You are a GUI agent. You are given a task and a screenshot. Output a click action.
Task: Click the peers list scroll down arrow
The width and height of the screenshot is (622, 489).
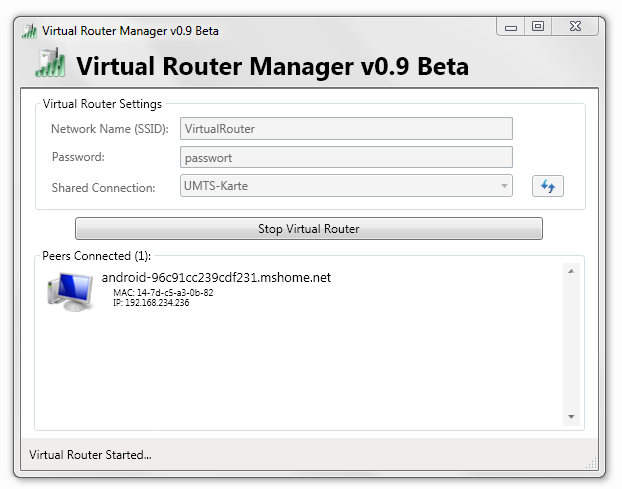click(x=571, y=416)
